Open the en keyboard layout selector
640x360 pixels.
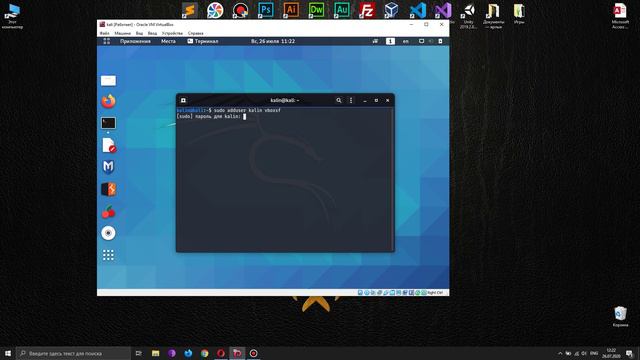tap(405, 41)
